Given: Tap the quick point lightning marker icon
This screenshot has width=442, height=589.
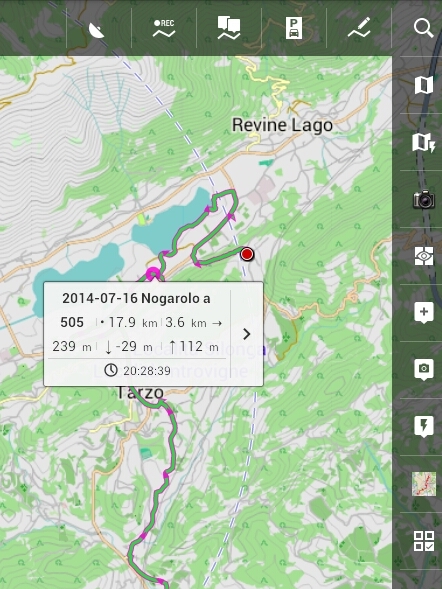Looking at the screenshot, I should pyautogui.click(x=424, y=426).
